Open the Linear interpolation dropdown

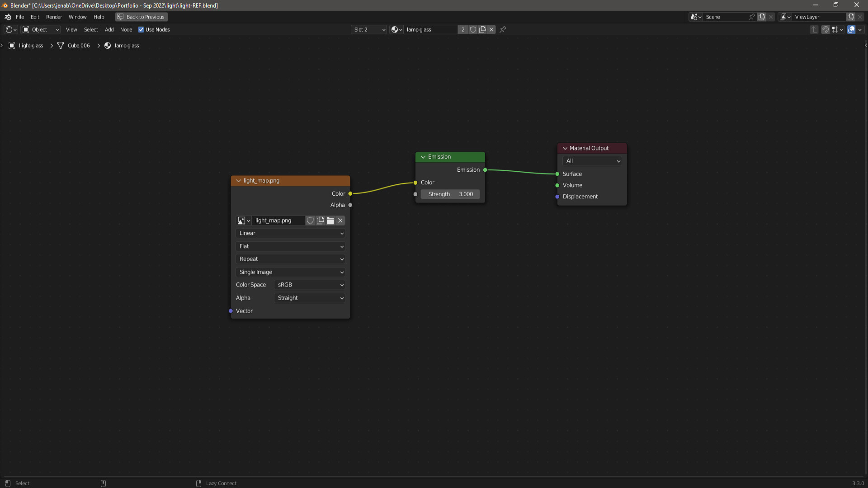[x=290, y=234]
